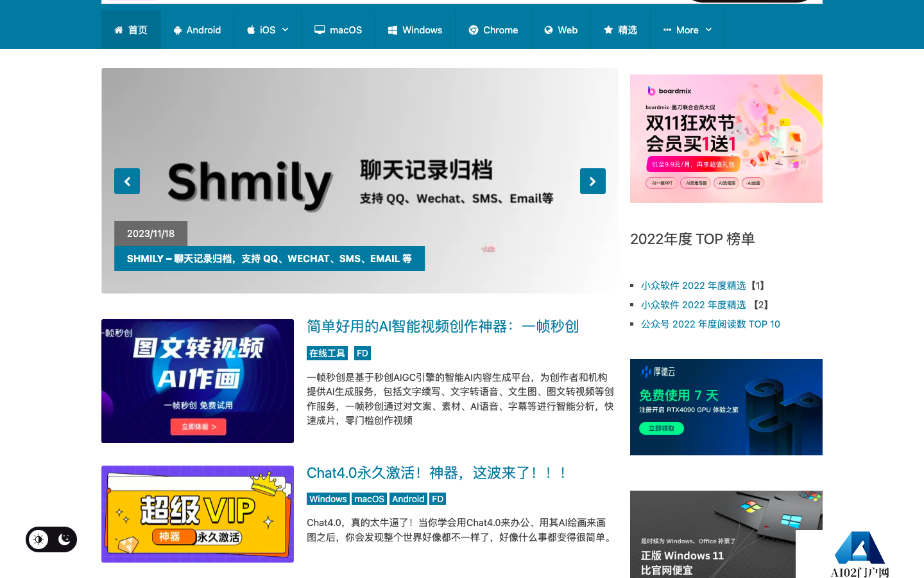Click the FD tag under 一帧秒创 article
Image resolution: width=924 pixels, height=578 pixels.
coord(363,353)
